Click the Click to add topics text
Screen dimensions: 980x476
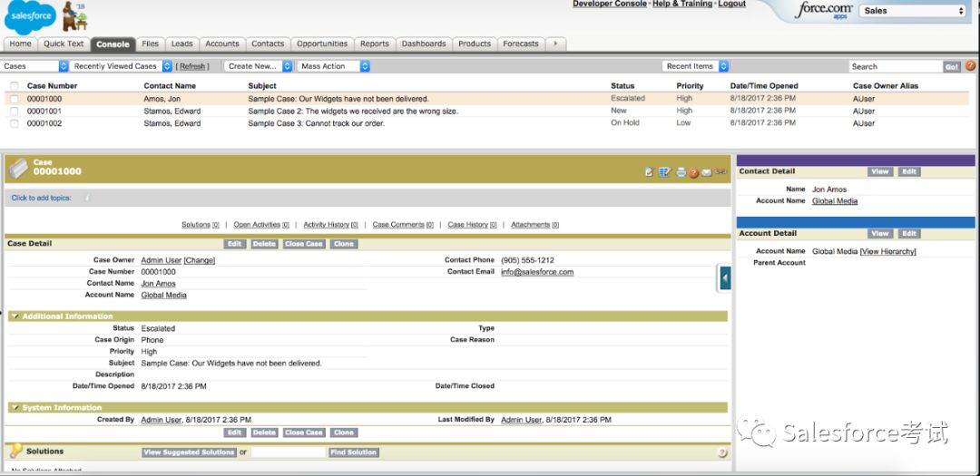tap(41, 198)
